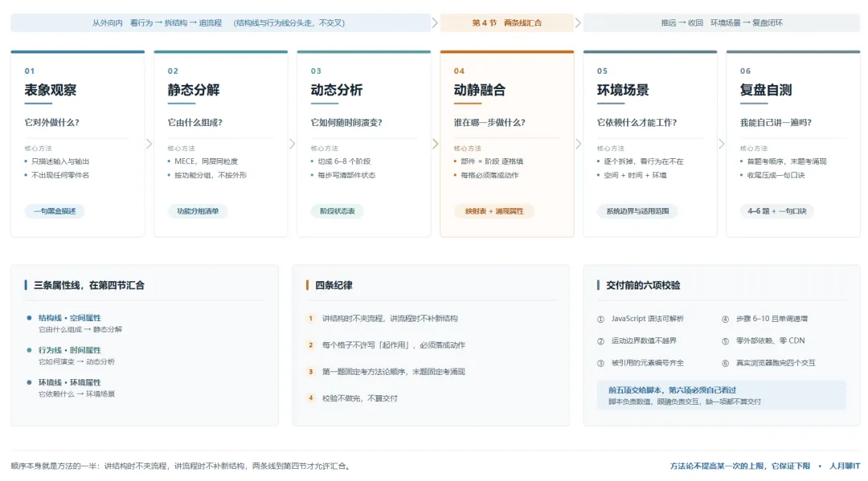
Task: Click check item '步骤 6–10 且单调递增'
Action: [772, 319]
